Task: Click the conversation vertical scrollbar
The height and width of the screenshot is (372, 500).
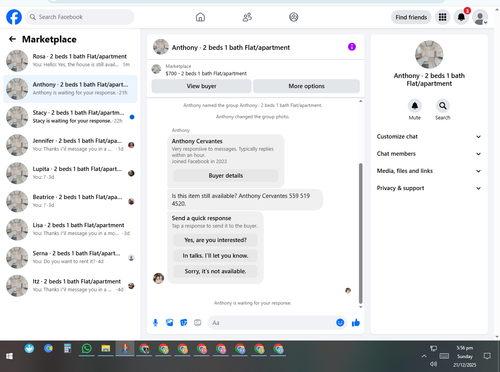Action: coord(360,232)
